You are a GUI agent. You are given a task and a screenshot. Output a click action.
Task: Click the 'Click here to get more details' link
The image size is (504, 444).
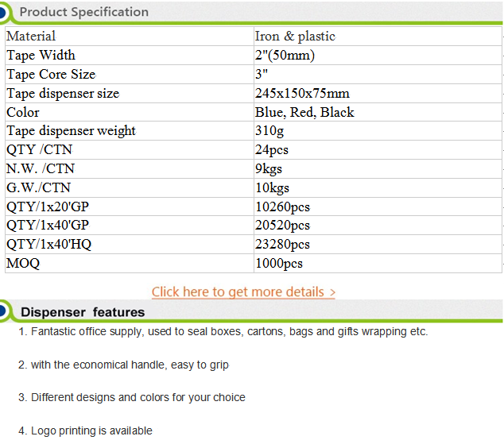coord(238,291)
